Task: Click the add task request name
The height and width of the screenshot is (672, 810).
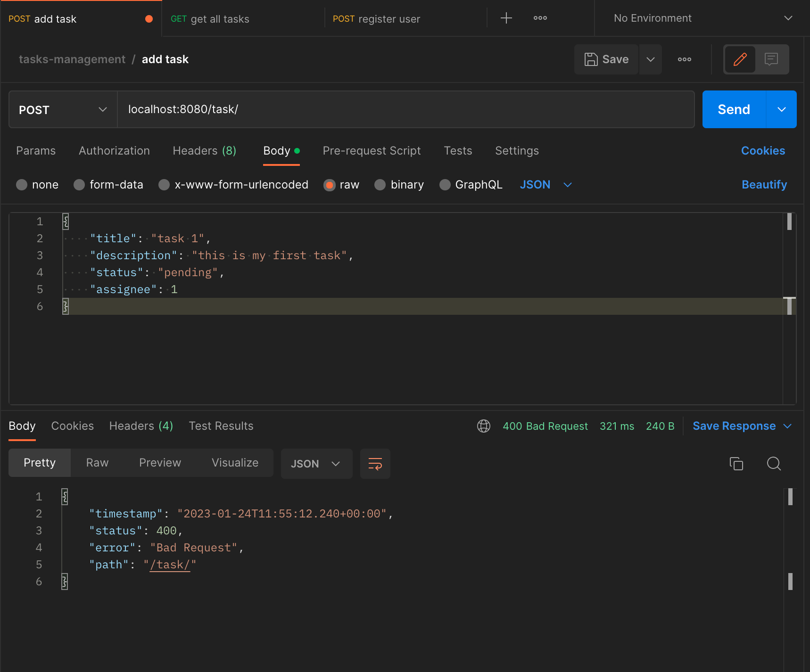Action: tap(165, 59)
